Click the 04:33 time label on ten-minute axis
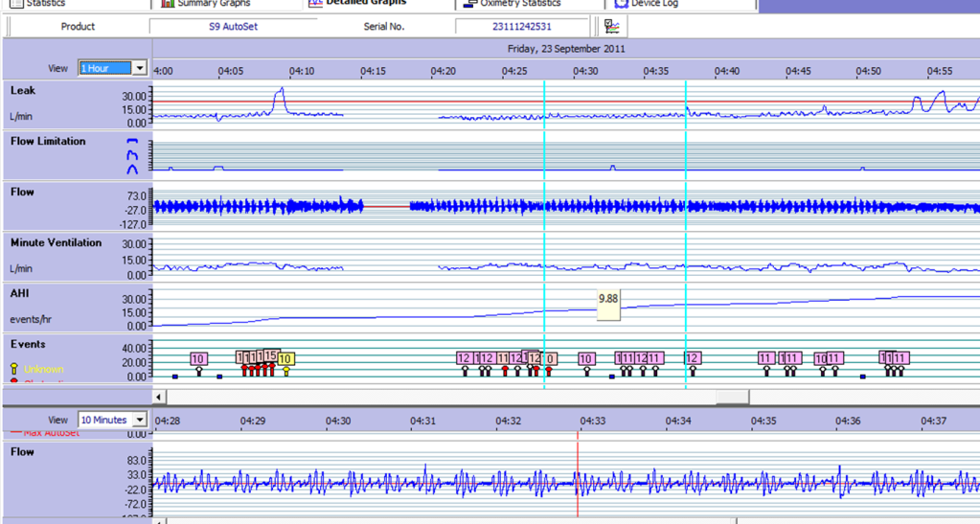The height and width of the screenshot is (524, 980). pos(592,421)
